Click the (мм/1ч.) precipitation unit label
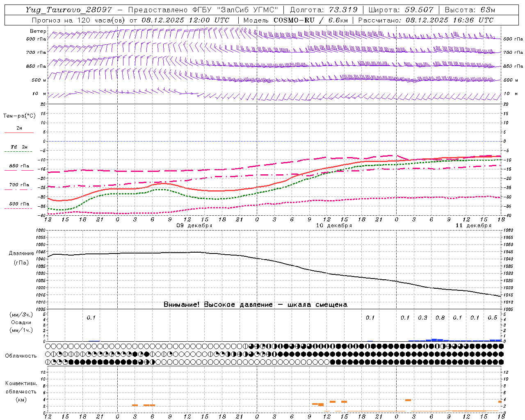Viewport: 525px width, 420px height. (21, 330)
